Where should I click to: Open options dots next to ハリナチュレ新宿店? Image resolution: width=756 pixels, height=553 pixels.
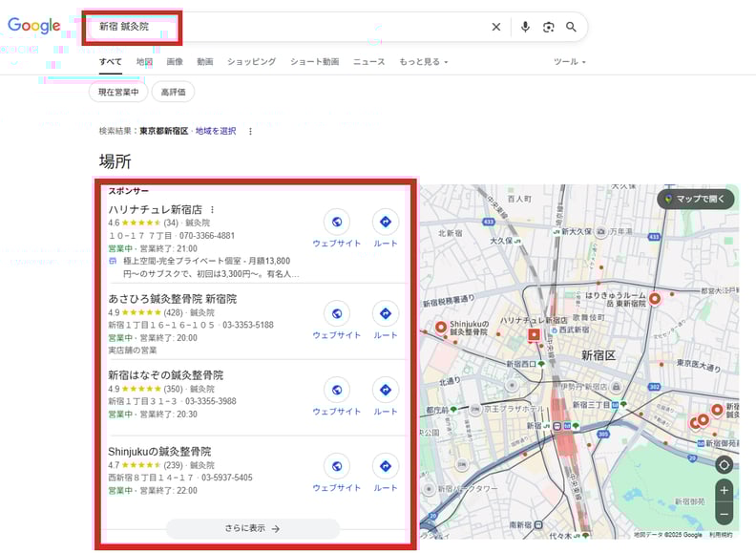click(212, 210)
